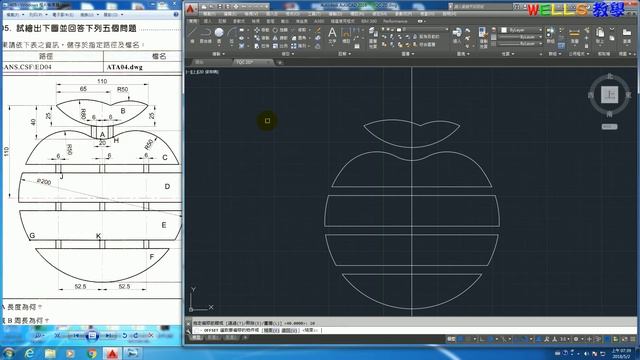The height and width of the screenshot is (360, 640).
Task: Open Layer Properties manager icon
Action: coord(373,37)
